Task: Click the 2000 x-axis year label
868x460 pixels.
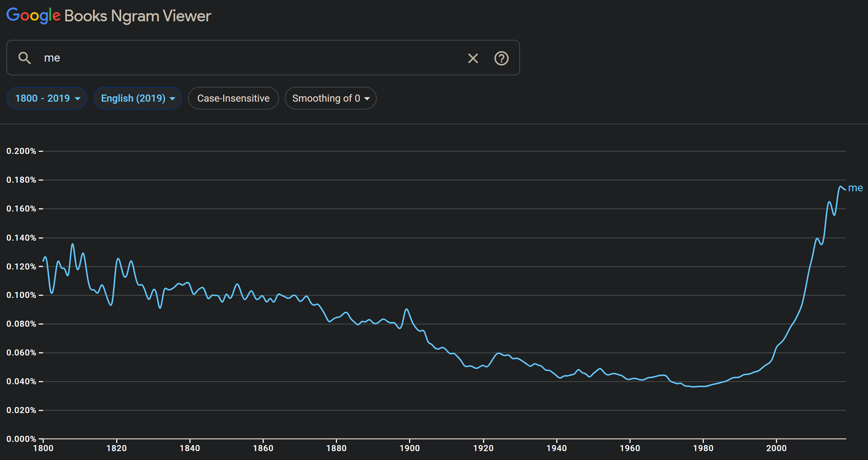Action: pos(776,448)
